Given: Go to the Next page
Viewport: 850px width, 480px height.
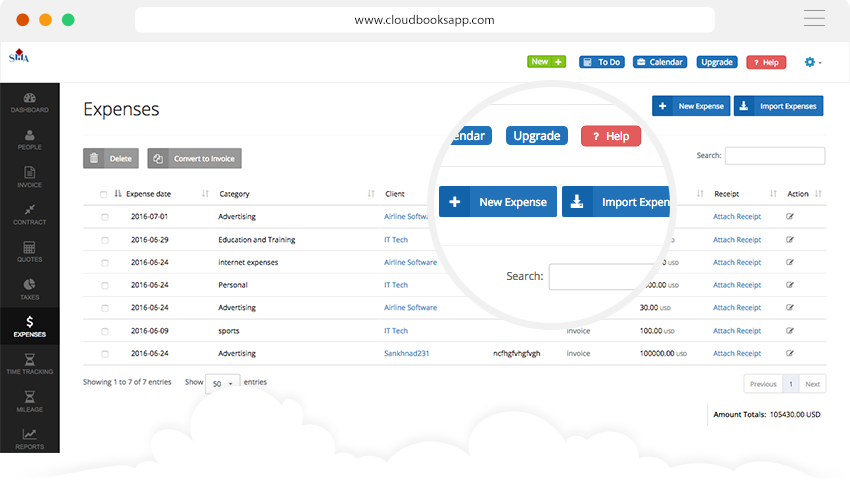Looking at the screenshot, I should point(812,384).
